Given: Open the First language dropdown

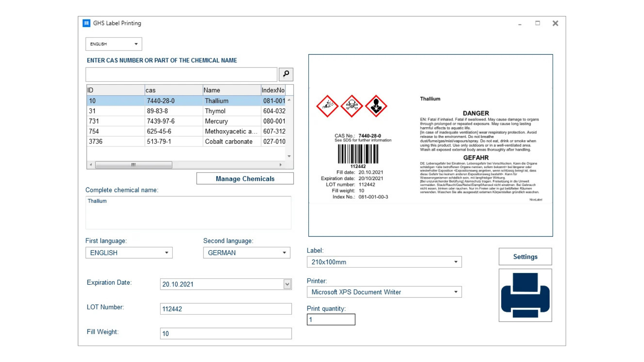Looking at the screenshot, I should (129, 253).
